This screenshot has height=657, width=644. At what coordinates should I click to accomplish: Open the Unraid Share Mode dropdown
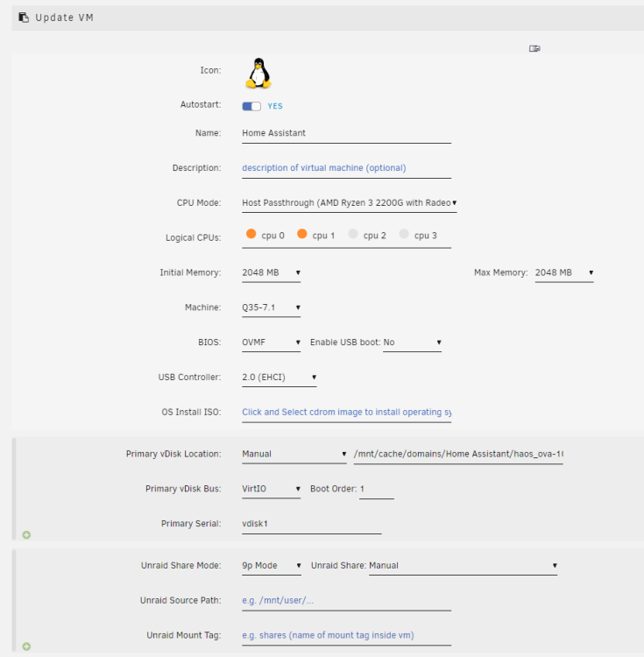(272, 566)
